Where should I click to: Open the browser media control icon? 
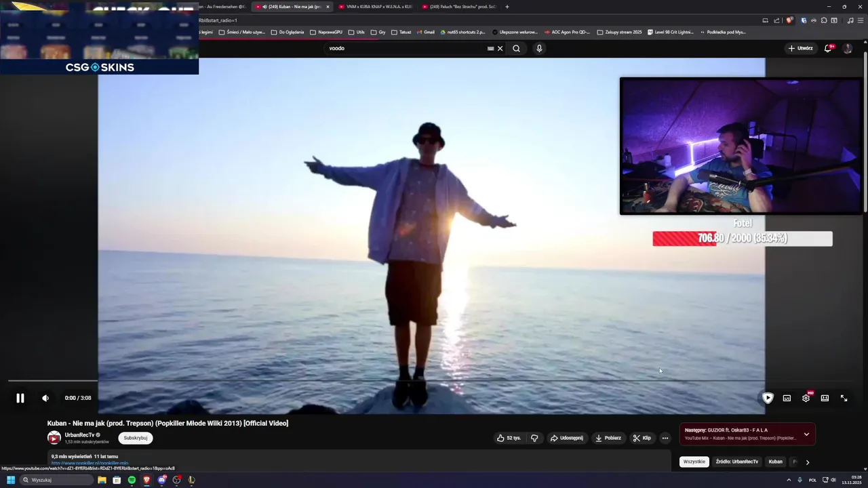tap(850, 20)
